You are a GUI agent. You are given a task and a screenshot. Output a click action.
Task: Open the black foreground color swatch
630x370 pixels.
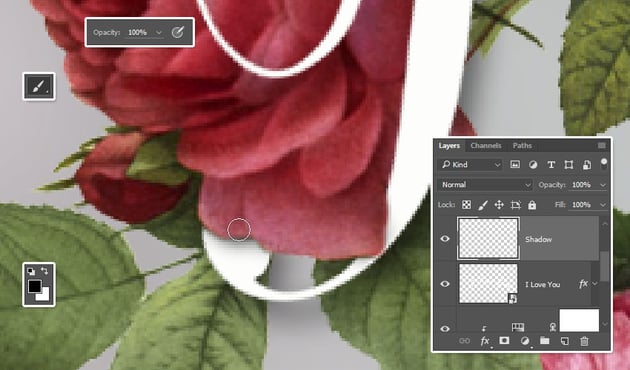point(34,286)
